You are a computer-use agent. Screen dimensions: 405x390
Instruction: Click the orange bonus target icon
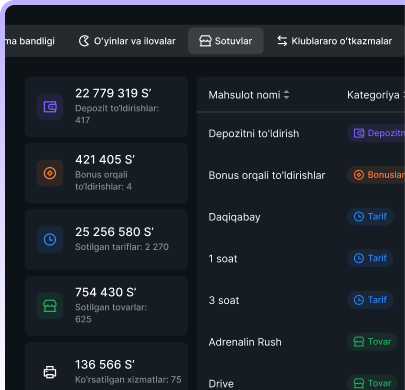50,173
